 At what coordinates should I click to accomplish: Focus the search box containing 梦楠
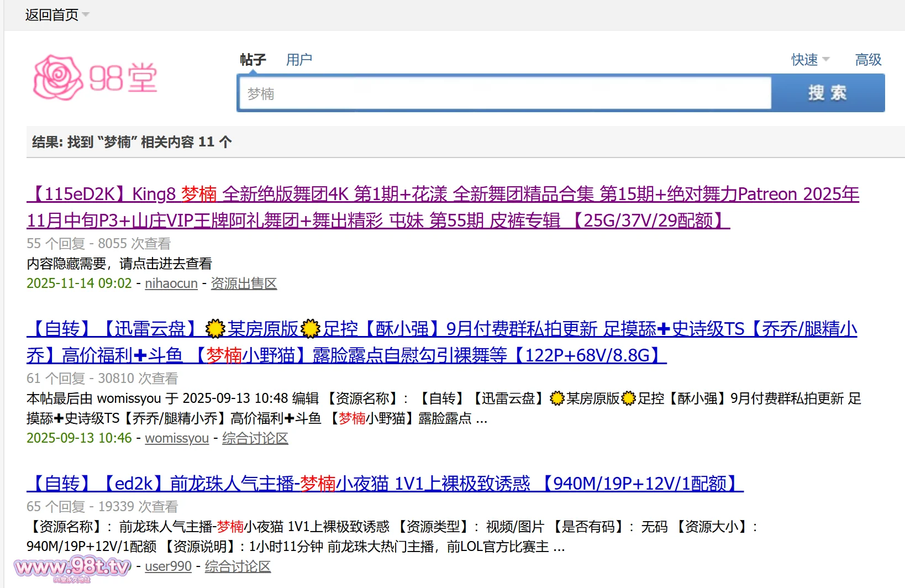(504, 94)
